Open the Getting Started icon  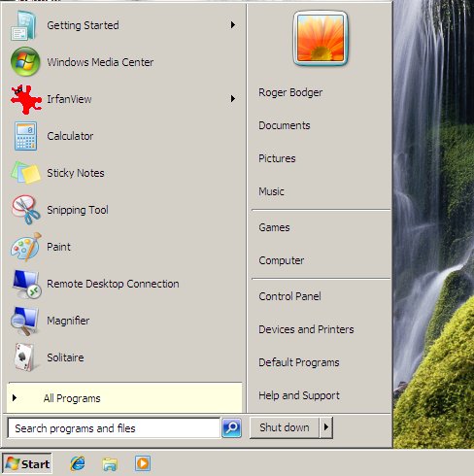[24, 25]
